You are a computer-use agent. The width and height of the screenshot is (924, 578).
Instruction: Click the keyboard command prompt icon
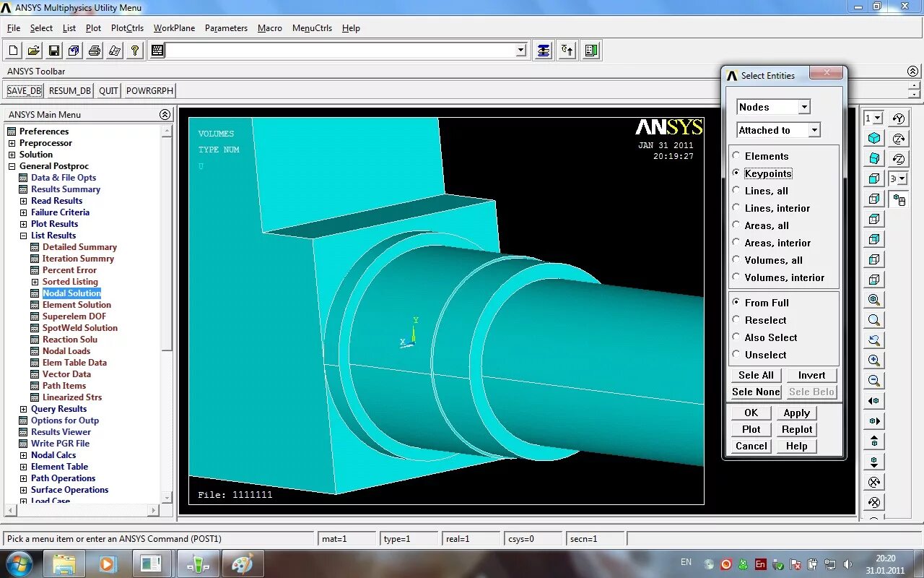[x=157, y=51]
